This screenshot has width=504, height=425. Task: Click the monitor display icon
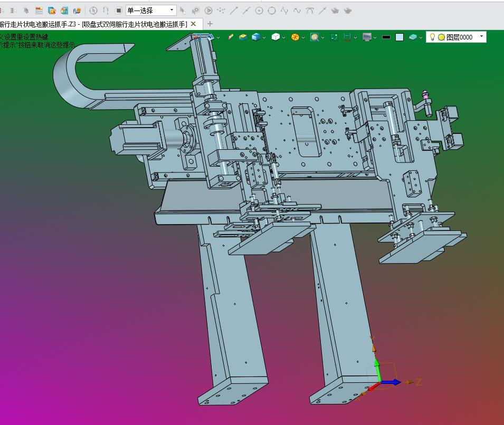click(x=367, y=37)
